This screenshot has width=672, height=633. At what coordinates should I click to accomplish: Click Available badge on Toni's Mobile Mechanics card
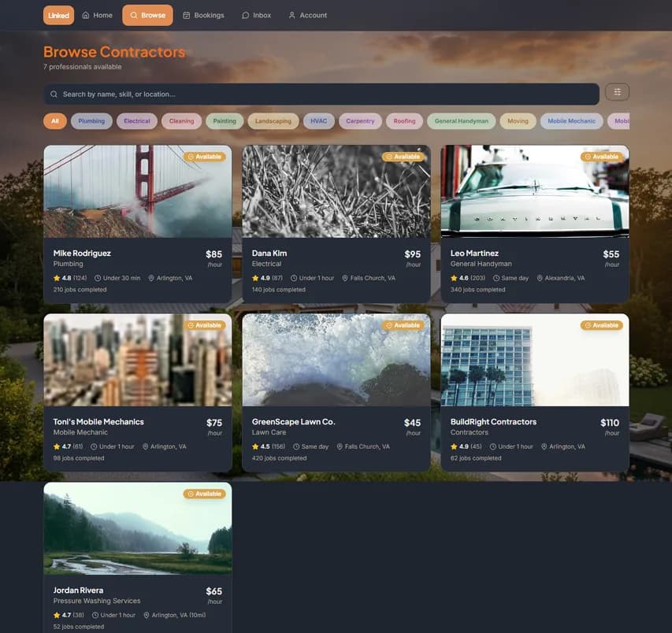[x=204, y=325]
